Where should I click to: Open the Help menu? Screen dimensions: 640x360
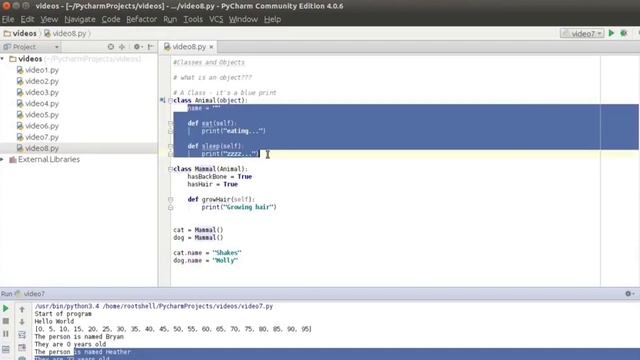coord(272,19)
